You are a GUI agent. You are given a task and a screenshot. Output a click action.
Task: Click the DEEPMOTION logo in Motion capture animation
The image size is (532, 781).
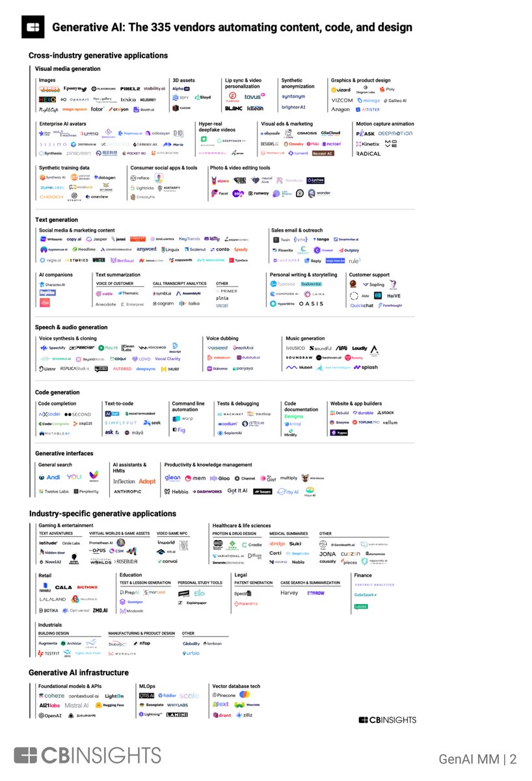point(397,133)
